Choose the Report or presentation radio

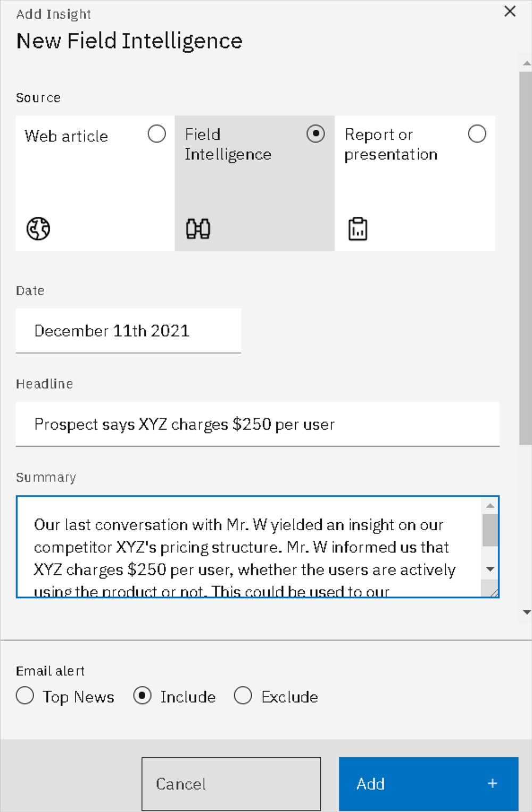(477, 133)
